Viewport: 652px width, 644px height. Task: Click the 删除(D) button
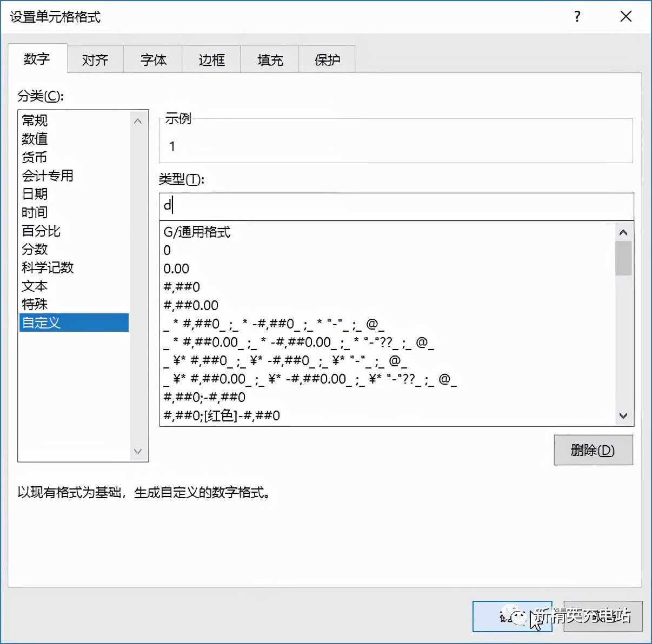click(x=593, y=450)
